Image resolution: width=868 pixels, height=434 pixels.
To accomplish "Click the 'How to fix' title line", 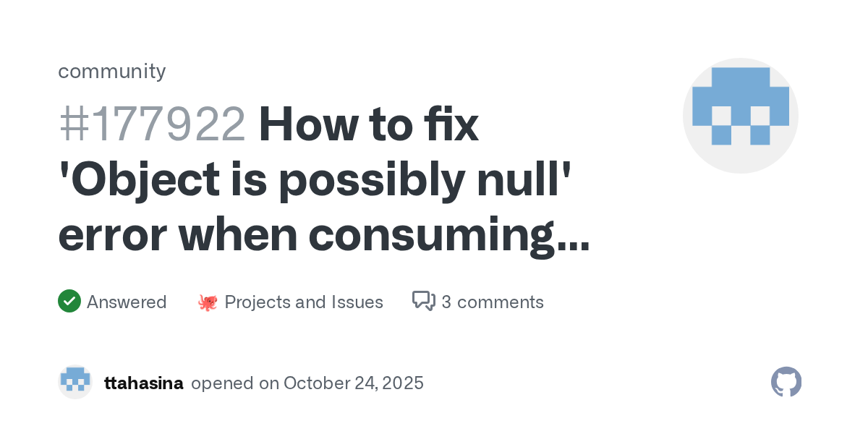I will (369, 124).
